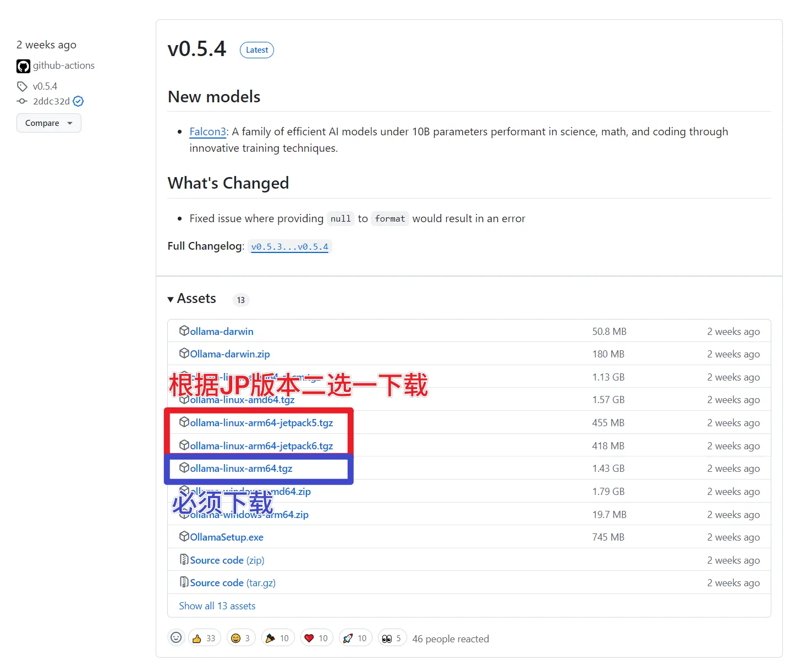Click the hooray party reaction with 10
The width and height of the screenshot is (795, 672).
click(278, 638)
